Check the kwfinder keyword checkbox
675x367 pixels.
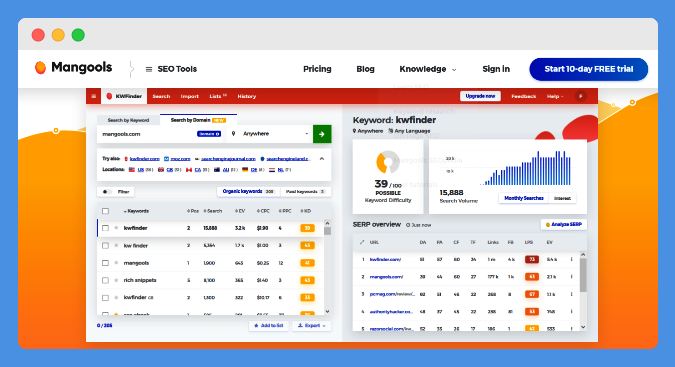coord(105,228)
